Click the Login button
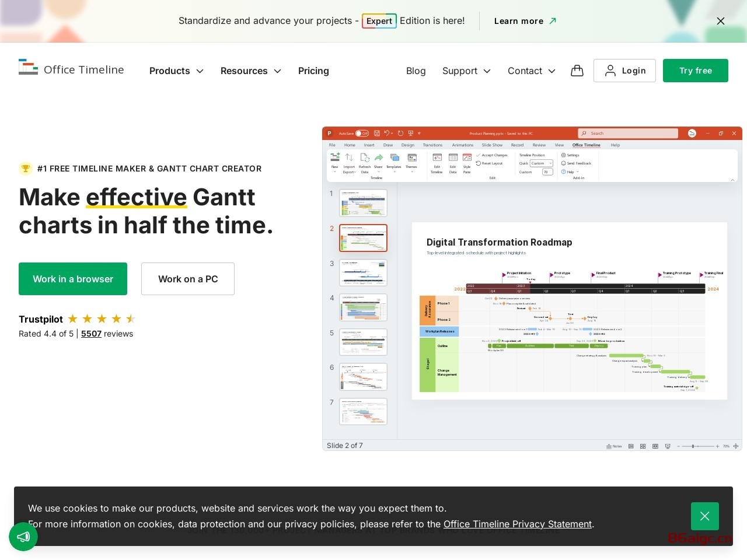The image size is (747, 560). pyautogui.click(x=624, y=71)
